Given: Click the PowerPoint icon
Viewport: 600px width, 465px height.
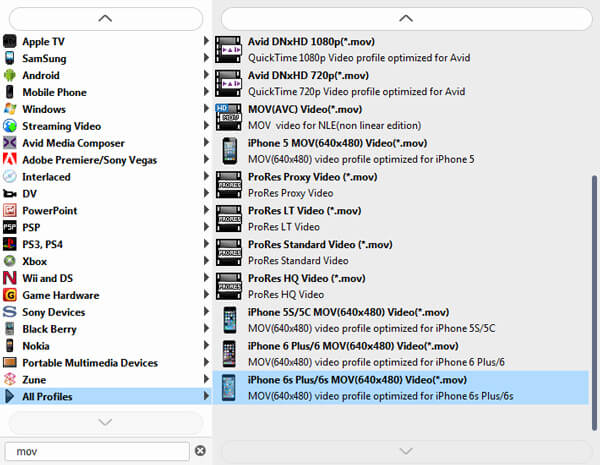Looking at the screenshot, I should click(x=10, y=210).
